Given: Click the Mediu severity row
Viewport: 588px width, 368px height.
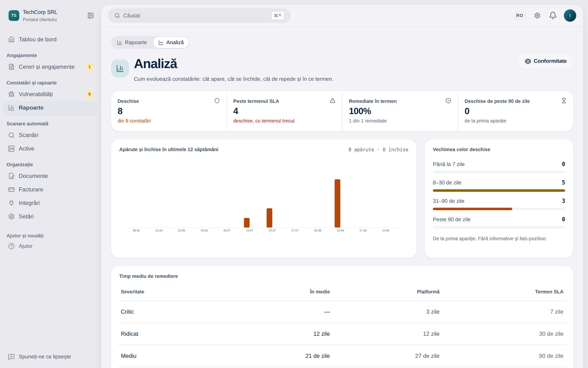Looking at the screenshot, I should 342,356.
